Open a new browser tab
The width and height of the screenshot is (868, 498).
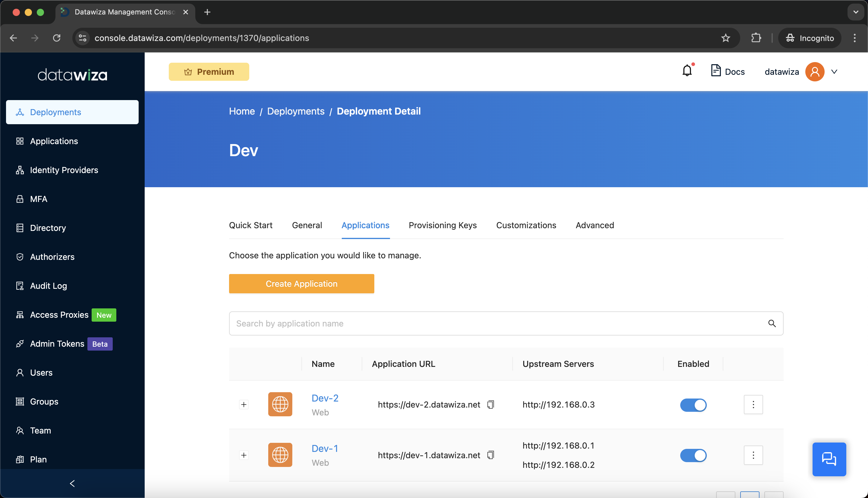click(x=207, y=12)
